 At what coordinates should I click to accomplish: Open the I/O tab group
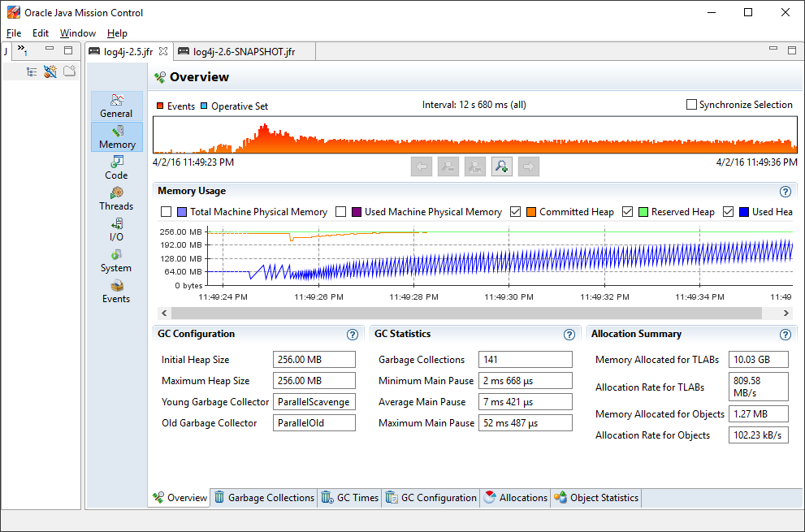coord(116,230)
